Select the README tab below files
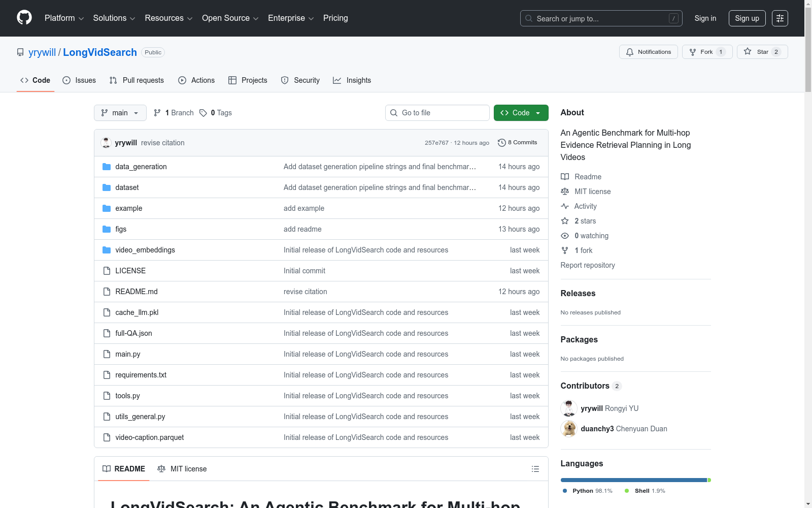The width and height of the screenshot is (812, 508). click(x=124, y=469)
